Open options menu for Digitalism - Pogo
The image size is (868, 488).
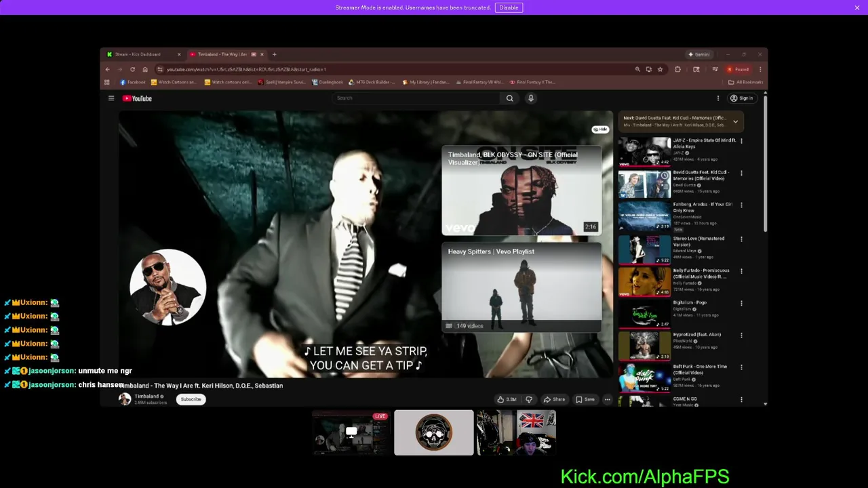click(x=741, y=303)
